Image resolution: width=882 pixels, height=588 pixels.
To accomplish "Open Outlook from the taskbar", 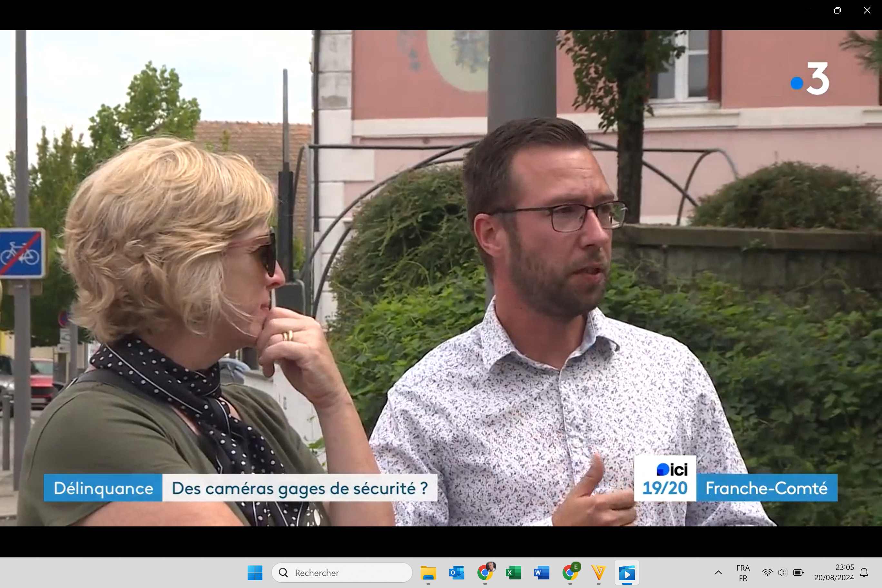I will (456, 573).
